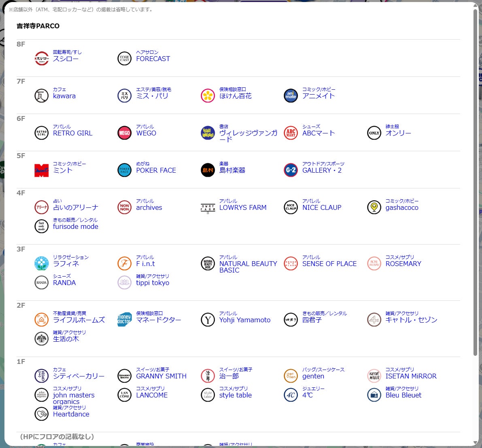Click the money doctor logo icon

tap(125, 319)
